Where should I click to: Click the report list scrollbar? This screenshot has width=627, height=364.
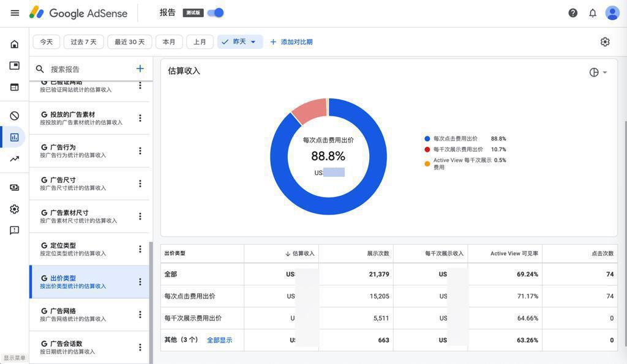click(x=151, y=302)
